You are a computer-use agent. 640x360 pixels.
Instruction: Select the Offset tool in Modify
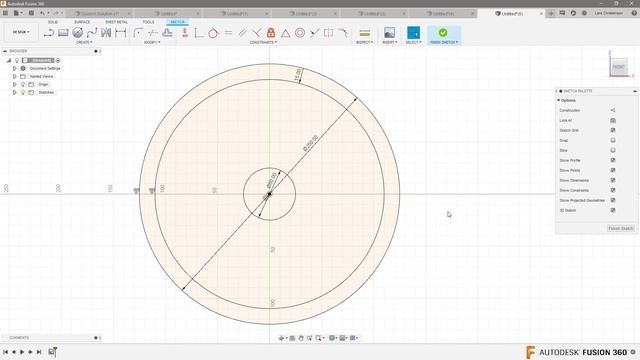pyautogui.click(x=167, y=33)
